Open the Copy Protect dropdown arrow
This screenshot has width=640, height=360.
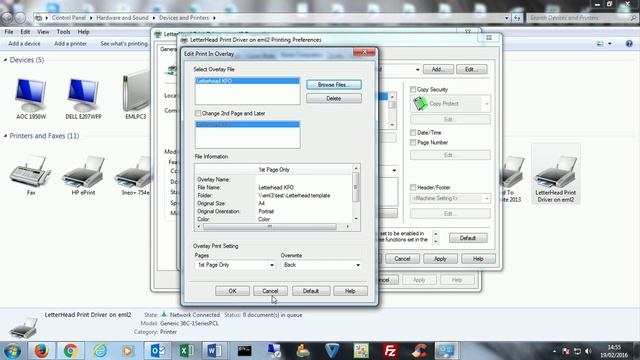(487, 104)
